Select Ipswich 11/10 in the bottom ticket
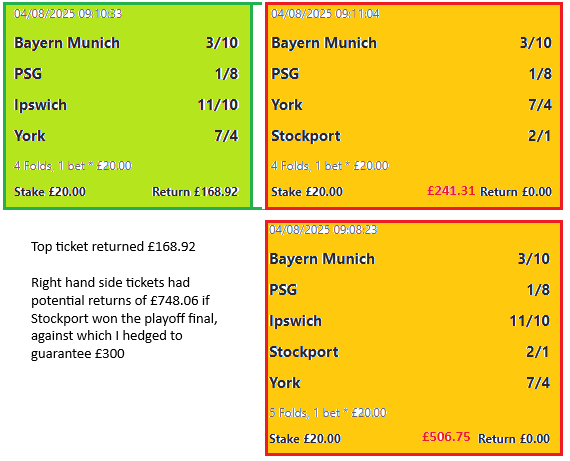The width and height of the screenshot is (570, 461). (410, 321)
